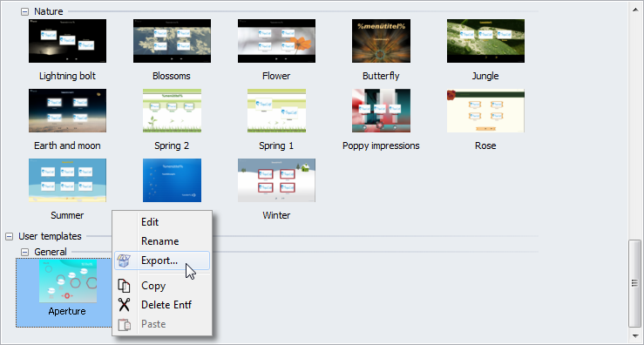Select the Butterfly template thumbnail

[x=381, y=41]
